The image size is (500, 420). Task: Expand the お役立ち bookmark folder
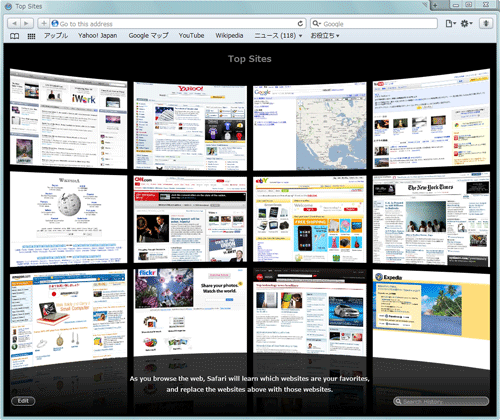325,35
